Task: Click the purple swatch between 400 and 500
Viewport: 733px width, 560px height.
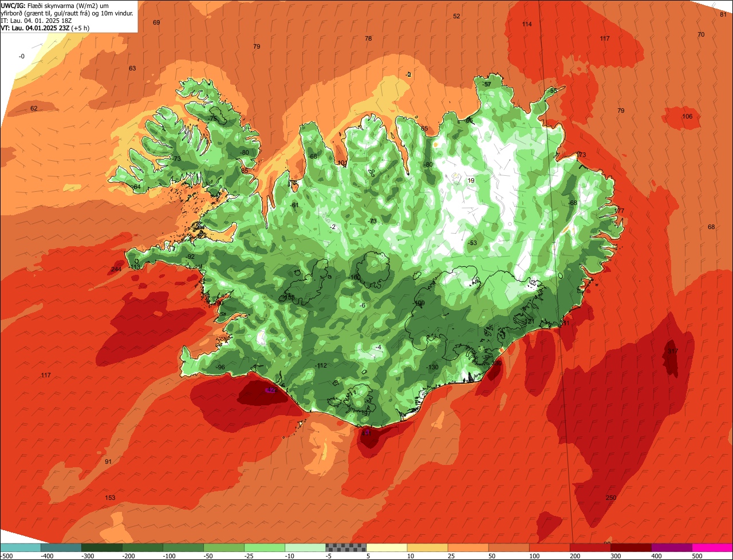Action: pos(671,547)
